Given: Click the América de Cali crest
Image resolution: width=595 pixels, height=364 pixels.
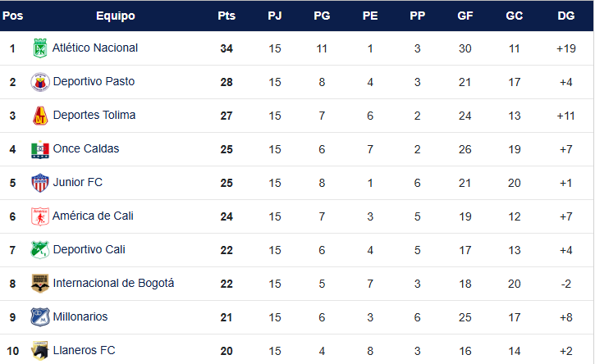Looking at the screenshot, I should click(x=39, y=216).
